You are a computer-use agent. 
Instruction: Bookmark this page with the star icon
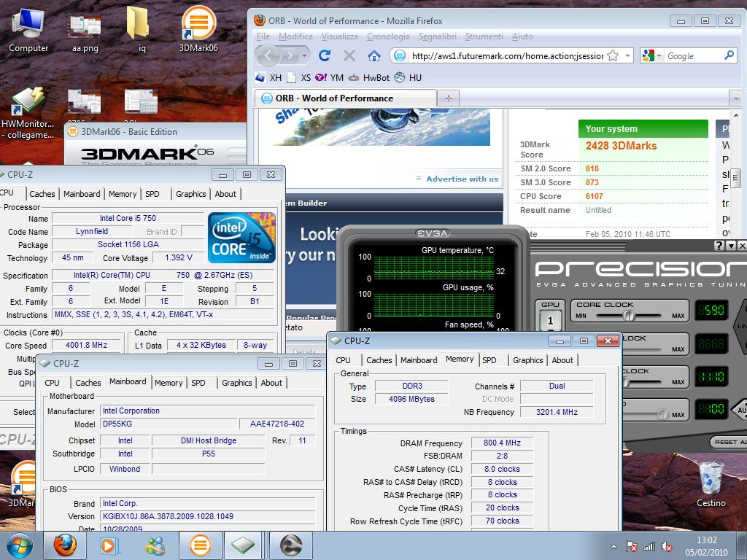pyautogui.click(x=613, y=55)
